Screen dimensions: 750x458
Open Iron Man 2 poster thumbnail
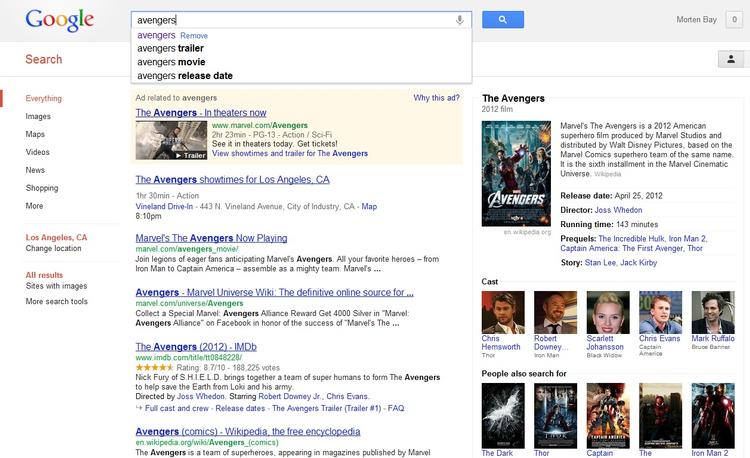point(713,415)
